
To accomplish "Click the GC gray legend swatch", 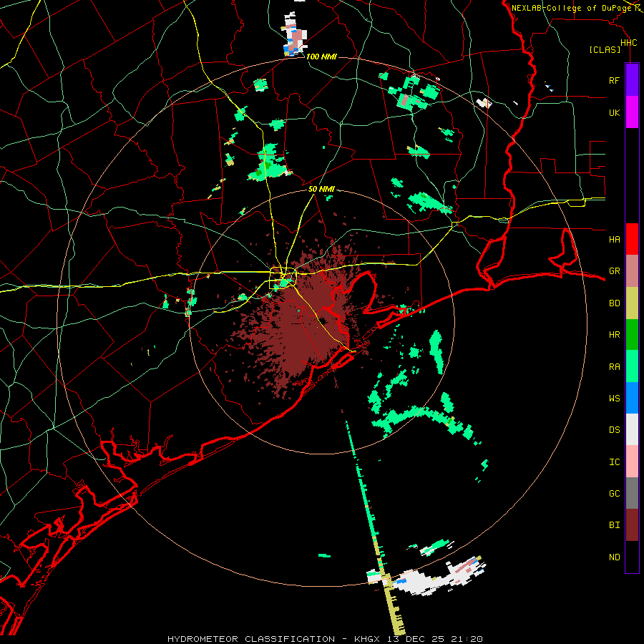I will click(632, 493).
